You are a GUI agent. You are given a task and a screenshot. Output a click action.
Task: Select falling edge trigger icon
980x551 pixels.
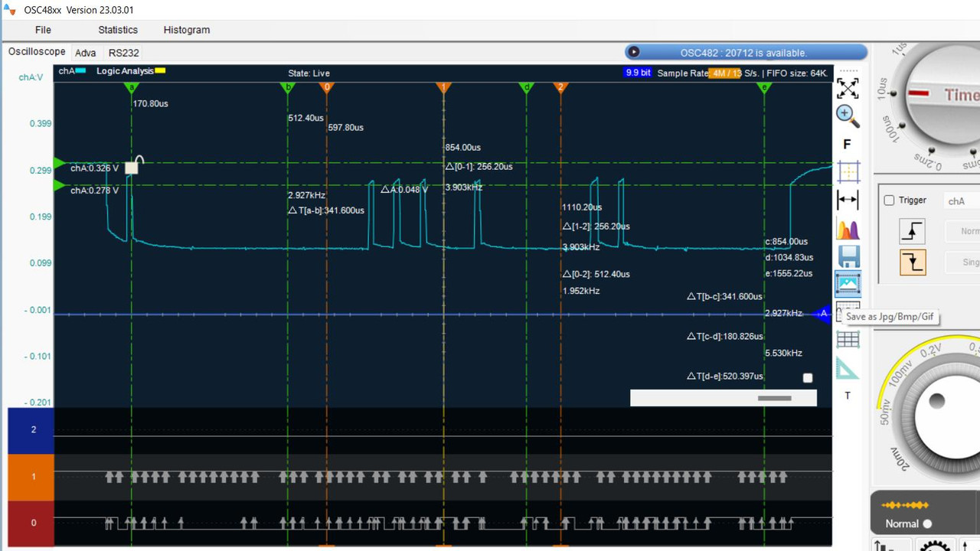912,262
